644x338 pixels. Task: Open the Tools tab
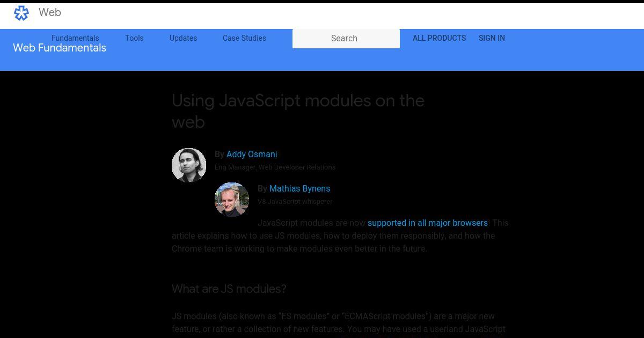click(x=134, y=38)
